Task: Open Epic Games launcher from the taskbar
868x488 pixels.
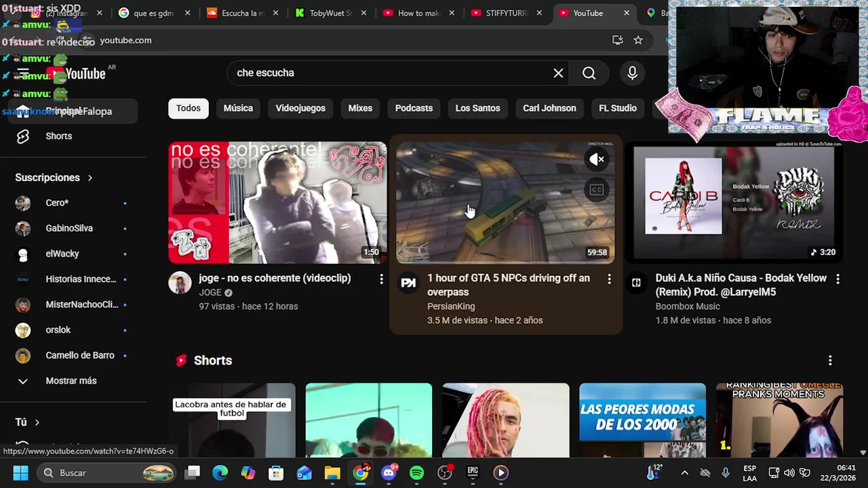Action: 473,473
